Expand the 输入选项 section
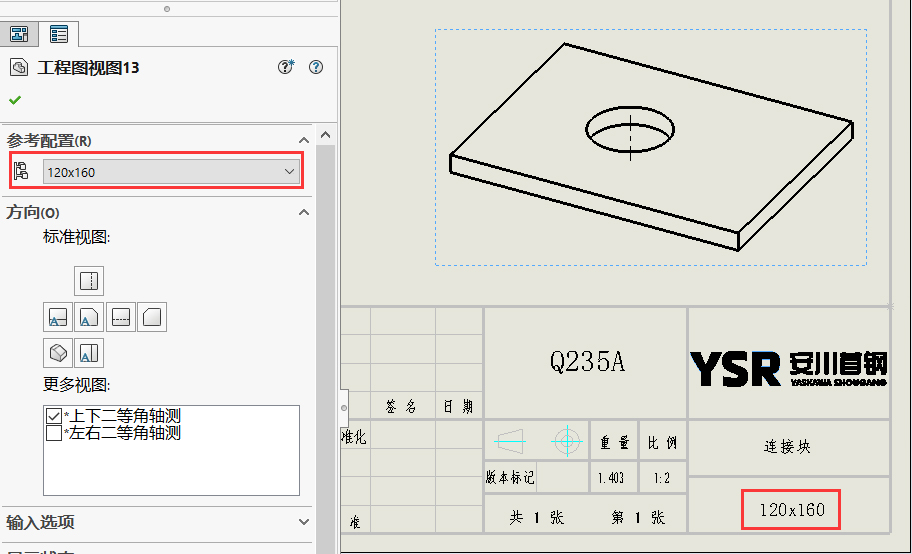This screenshot has width=912, height=554. tap(304, 522)
